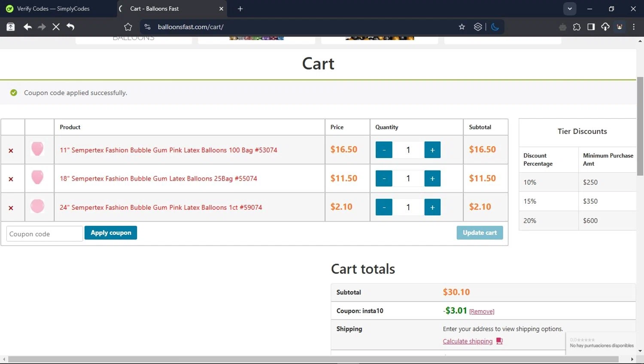The height and width of the screenshot is (364, 644).
Task: Decrease quantity of the 18" balloons bag
Action: click(384, 178)
